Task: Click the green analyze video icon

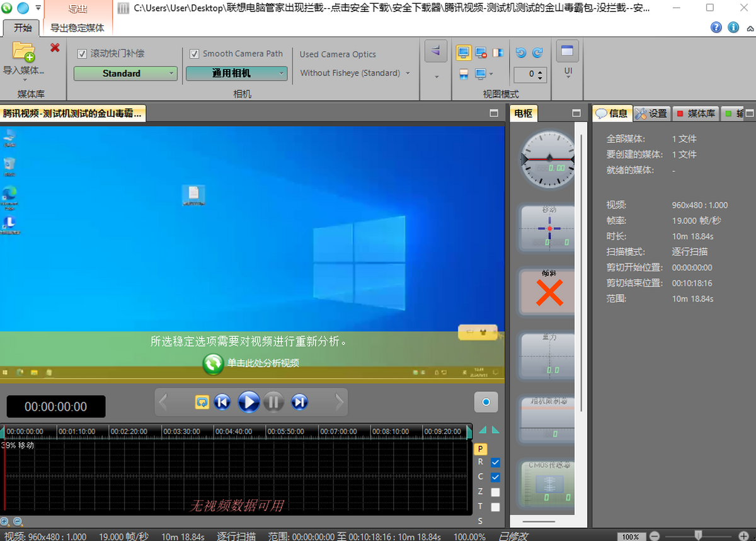Action: pyautogui.click(x=213, y=363)
